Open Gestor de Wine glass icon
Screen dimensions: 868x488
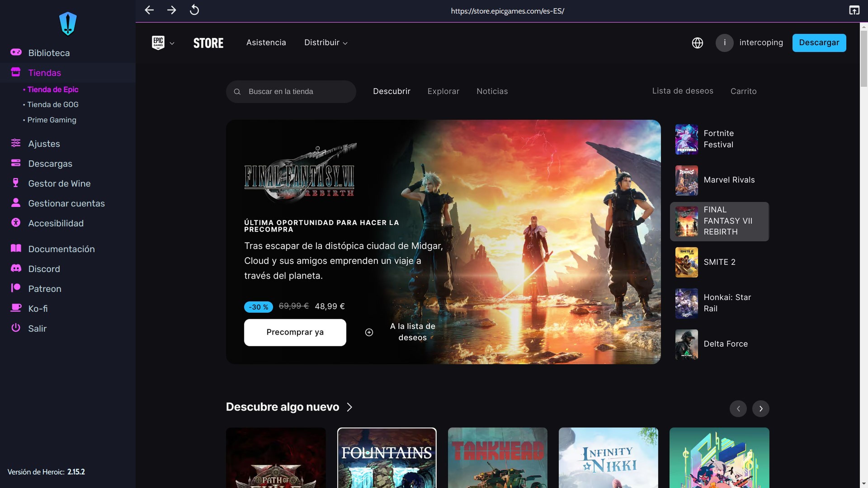[16, 183]
